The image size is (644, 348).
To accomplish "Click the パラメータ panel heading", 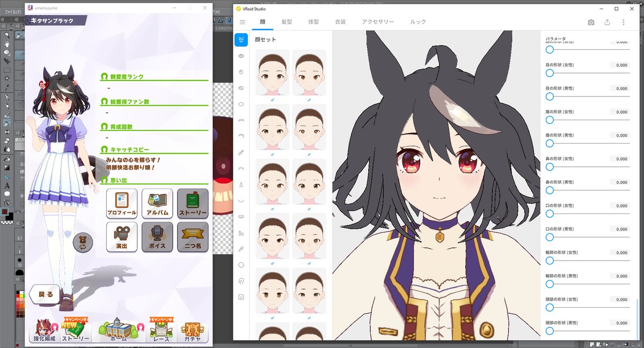I will coord(556,40).
